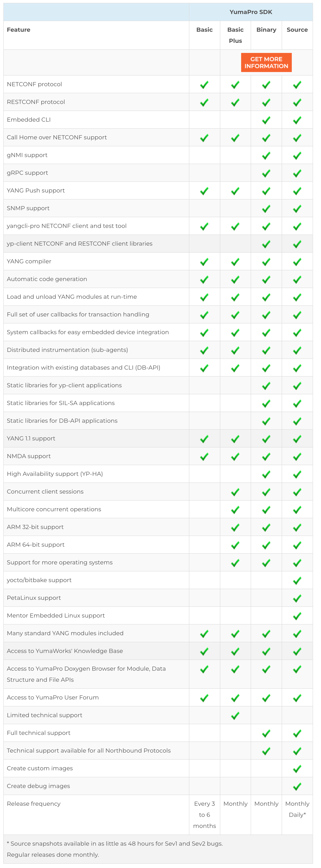Toggle the YANG Push support check under Basic Plus
This screenshot has width=321, height=868.
pos(235,190)
